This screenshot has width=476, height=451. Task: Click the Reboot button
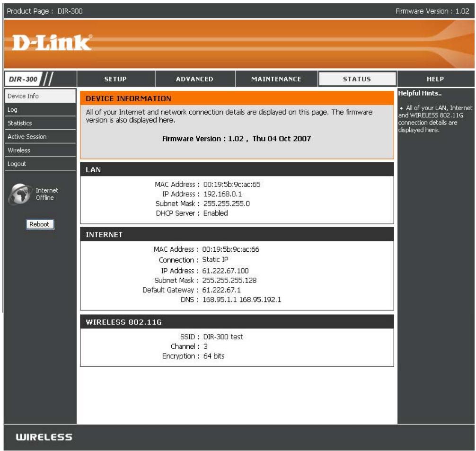pos(40,224)
